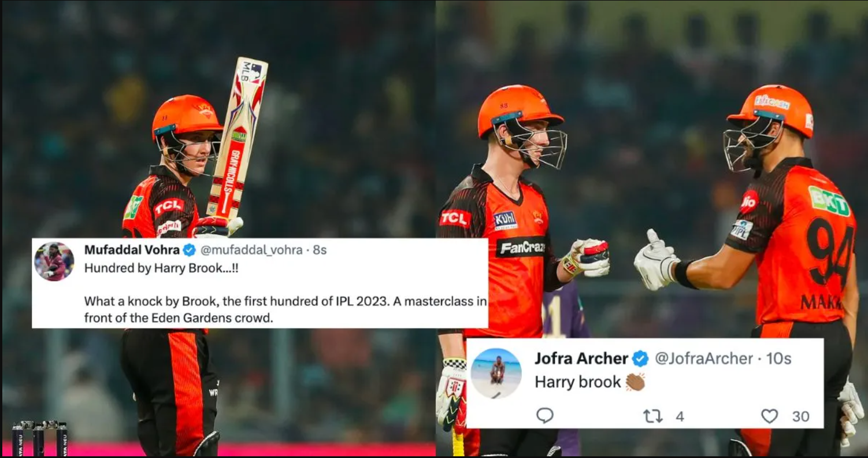868x458 pixels.
Task: Like Jofra Archer's tweet with the heart icon
Action: click(769, 416)
